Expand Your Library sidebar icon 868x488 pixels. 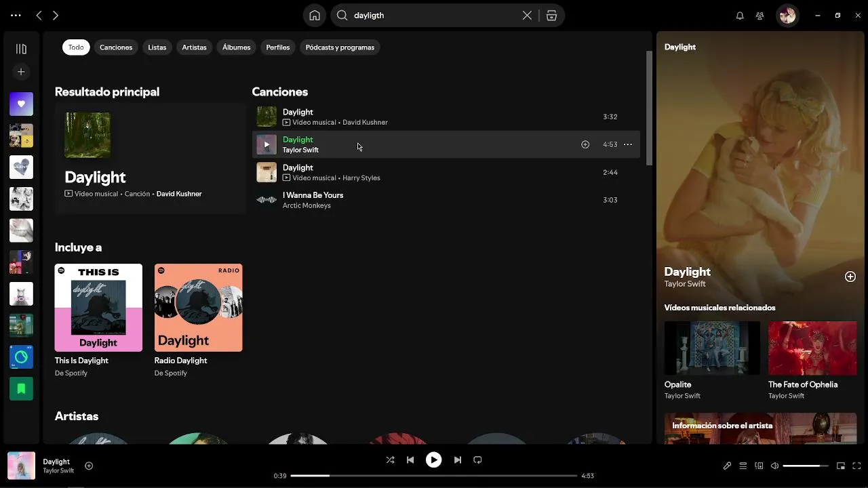point(21,49)
